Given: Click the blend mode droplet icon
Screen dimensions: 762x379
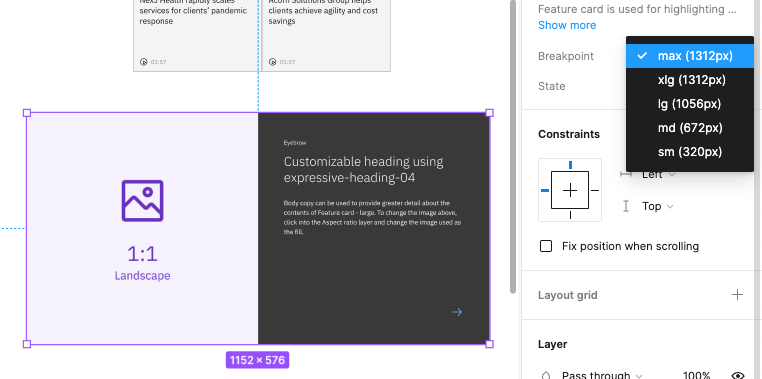Looking at the screenshot, I should (546, 376).
